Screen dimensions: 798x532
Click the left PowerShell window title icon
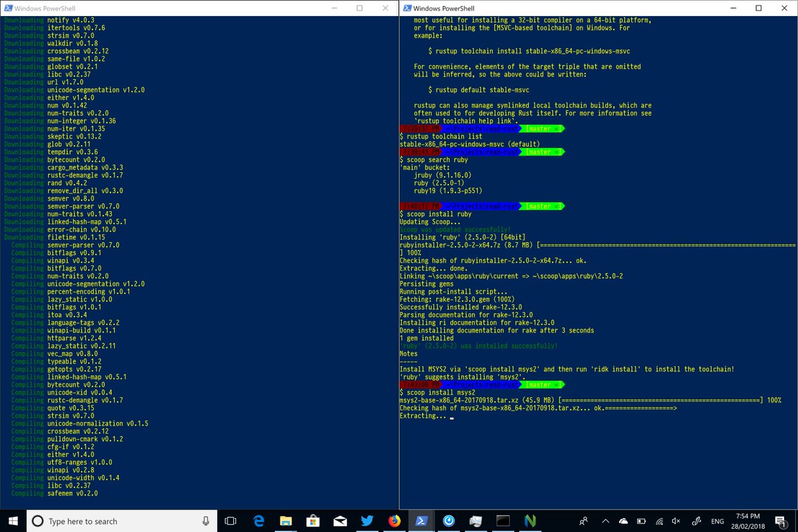[x=7, y=8]
